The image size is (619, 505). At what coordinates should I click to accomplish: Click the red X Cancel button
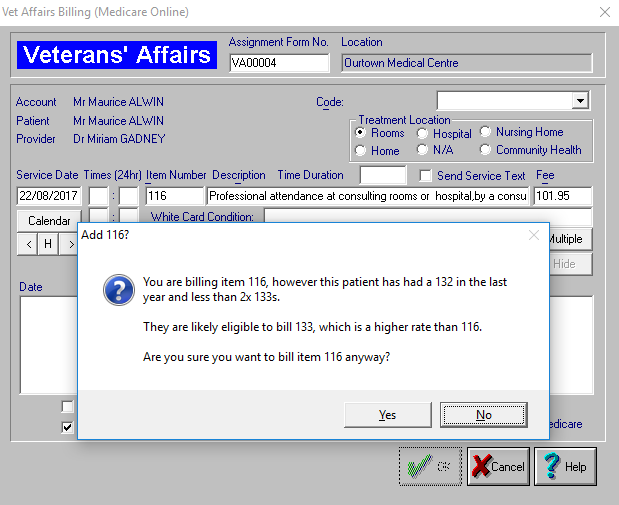[498, 467]
